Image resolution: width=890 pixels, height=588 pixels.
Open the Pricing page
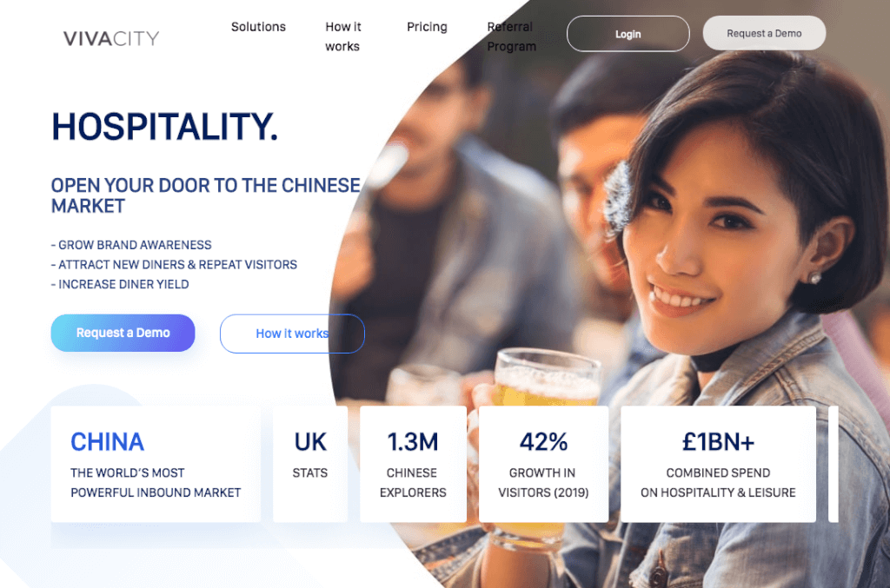pos(427,27)
